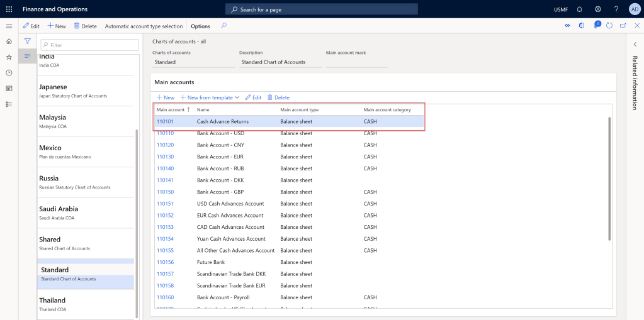This screenshot has height=320, width=644.
Task: Open Workspaces icon in left sidebar
Action: (x=9, y=89)
